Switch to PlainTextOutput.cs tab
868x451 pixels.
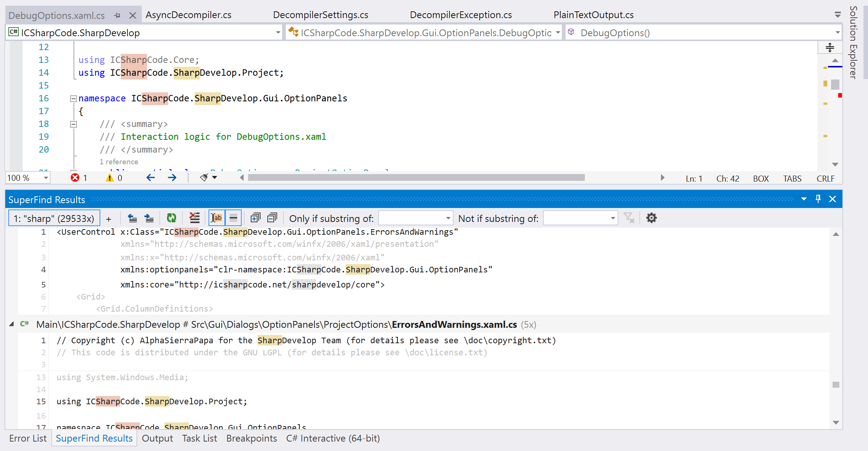pyautogui.click(x=593, y=15)
